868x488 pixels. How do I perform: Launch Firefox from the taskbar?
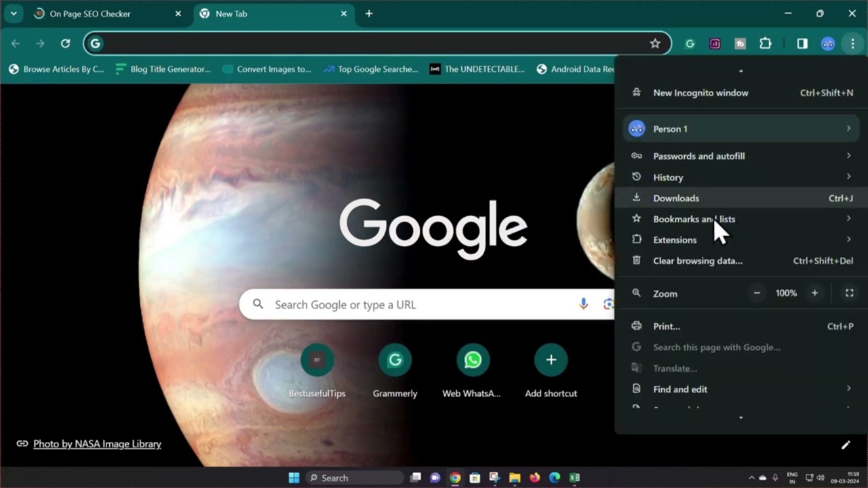pyautogui.click(x=534, y=478)
